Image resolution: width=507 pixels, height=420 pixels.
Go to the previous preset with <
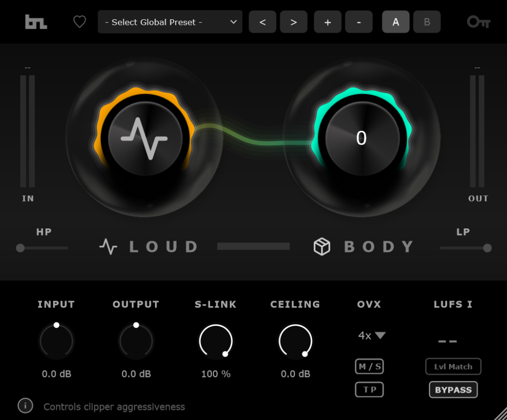point(262,22)
